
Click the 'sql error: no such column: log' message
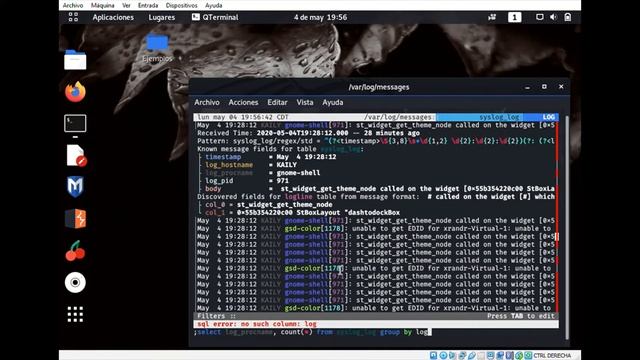(257, 324)
